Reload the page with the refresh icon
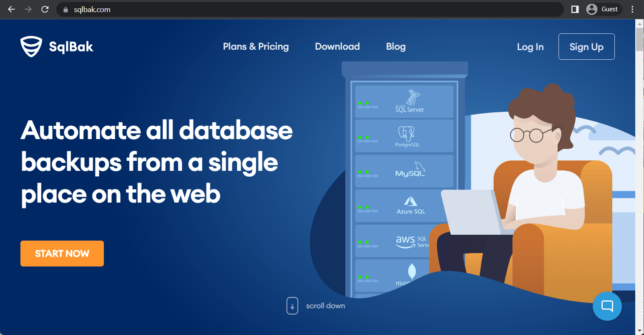 [x=45, y=9]
